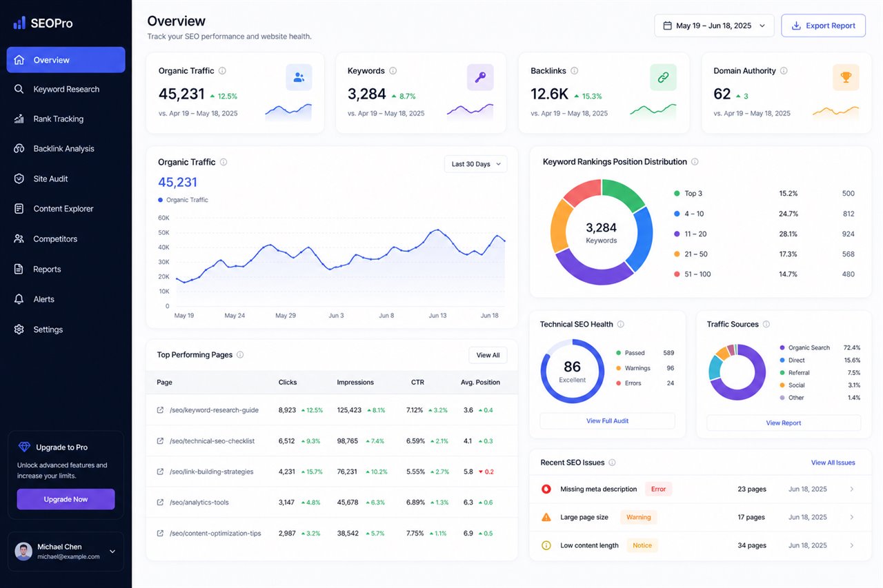Click orange warning triangle for Large page size
The image size is (883, 588).
point(546,517)
